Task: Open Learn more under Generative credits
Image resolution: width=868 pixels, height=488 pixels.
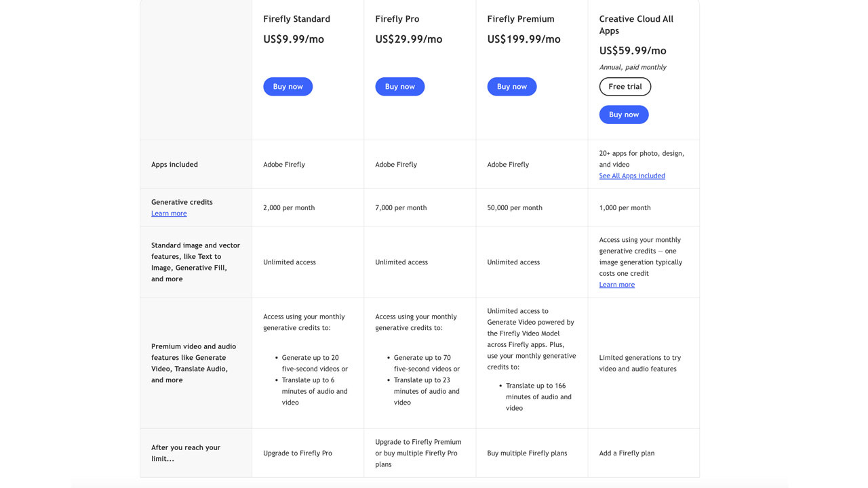Action: pyautogui.click(x=169, y=213)
